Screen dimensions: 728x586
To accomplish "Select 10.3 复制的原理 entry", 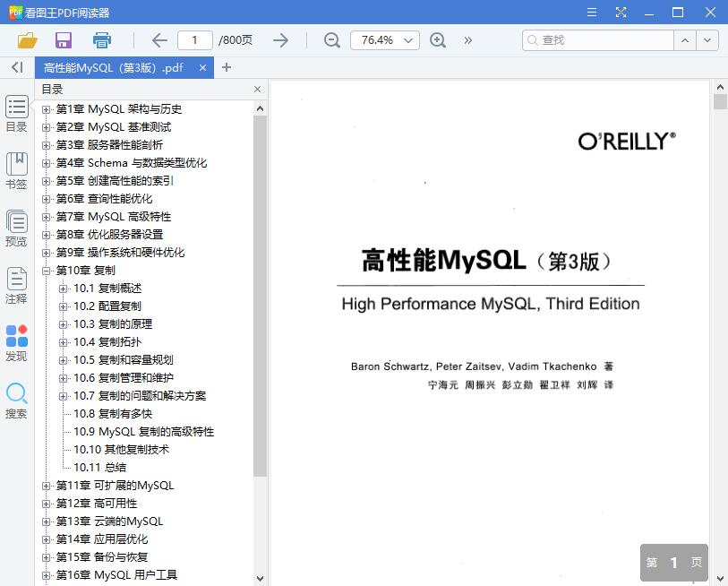I will [x=113, y=324].
